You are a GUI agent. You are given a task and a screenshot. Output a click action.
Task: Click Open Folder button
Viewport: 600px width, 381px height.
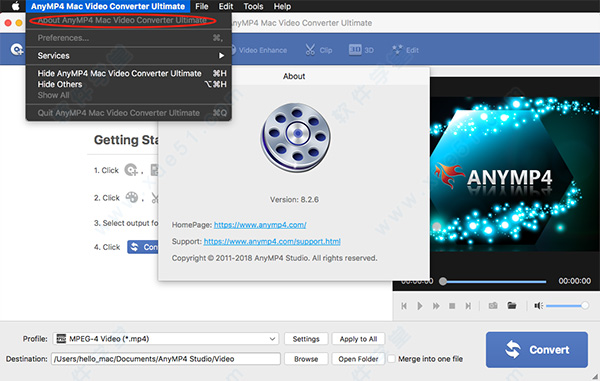click(358, 359)
